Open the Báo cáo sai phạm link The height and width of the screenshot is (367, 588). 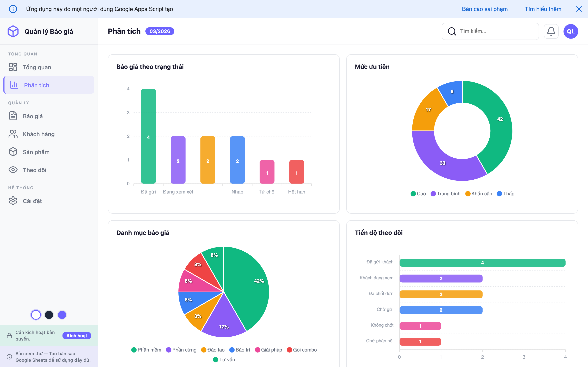[484, 9]
